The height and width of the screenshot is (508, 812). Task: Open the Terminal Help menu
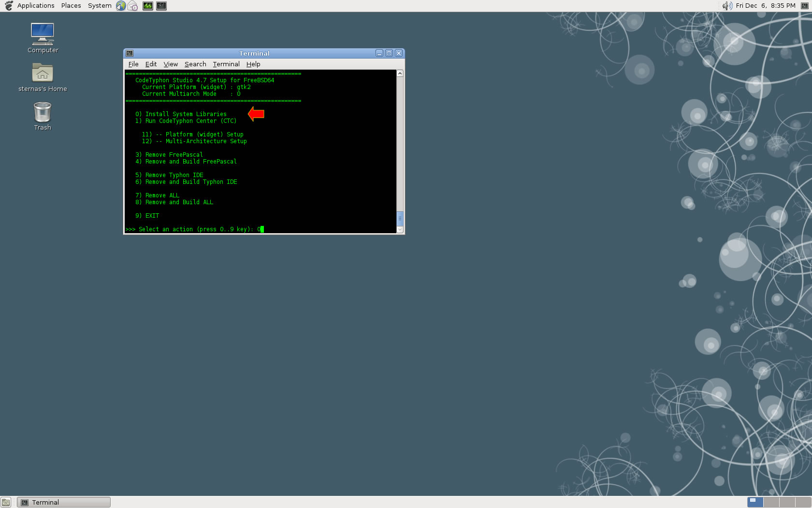click(x=253, y=64)
